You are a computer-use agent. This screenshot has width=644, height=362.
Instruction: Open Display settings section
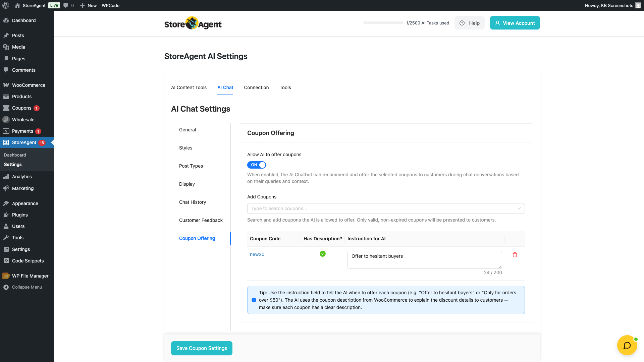pos(187,184)
